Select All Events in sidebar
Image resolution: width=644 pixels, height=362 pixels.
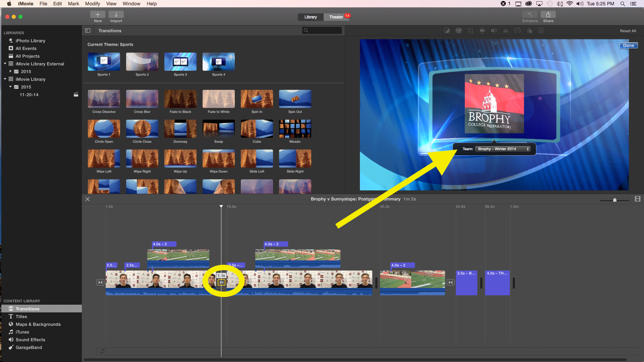point(26,48)
